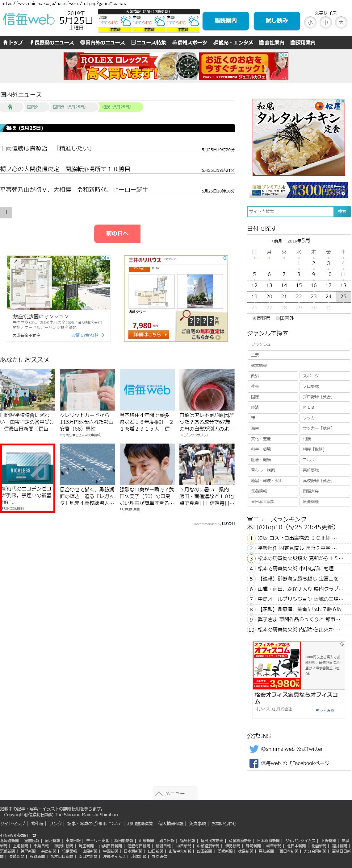Go to previous day 前の日へ

(117, 234)
